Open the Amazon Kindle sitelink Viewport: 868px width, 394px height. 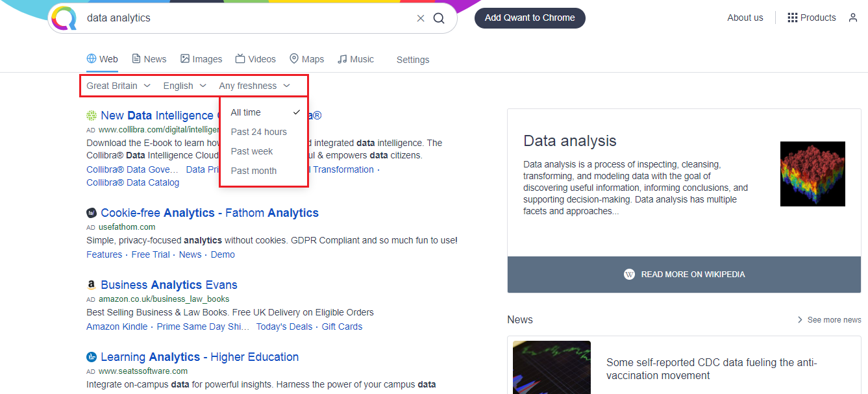[x=117, y=326]
